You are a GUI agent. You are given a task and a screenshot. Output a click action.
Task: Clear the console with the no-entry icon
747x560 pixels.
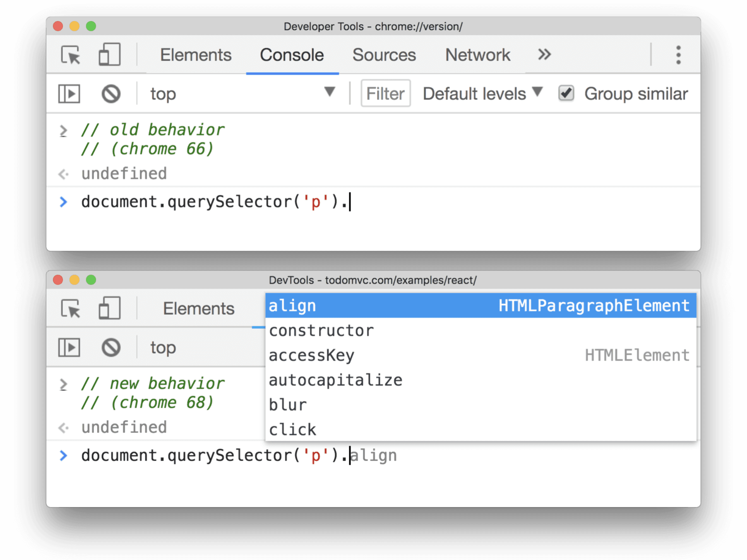tap(110, 93)
